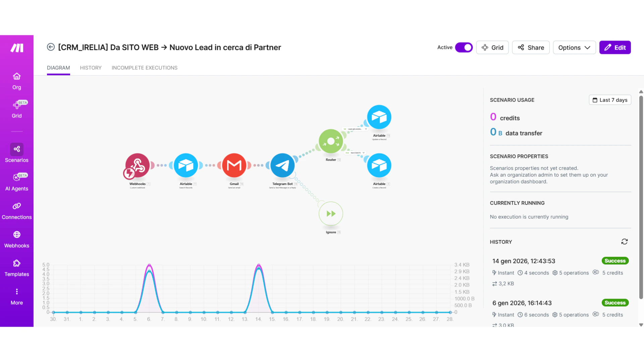
Task: Expand the Options dropdown
Action: point(574,48)
